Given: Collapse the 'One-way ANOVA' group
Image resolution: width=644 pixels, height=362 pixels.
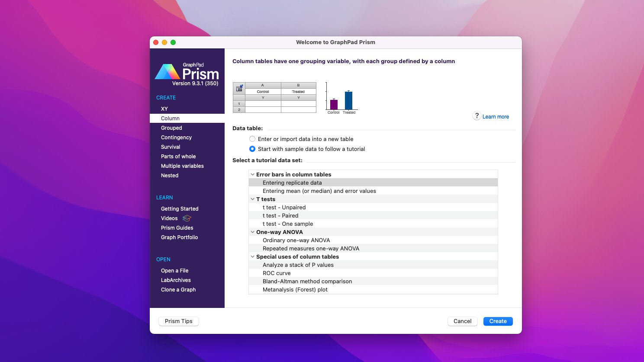Looking at the screenshot, I should (253, 232).
